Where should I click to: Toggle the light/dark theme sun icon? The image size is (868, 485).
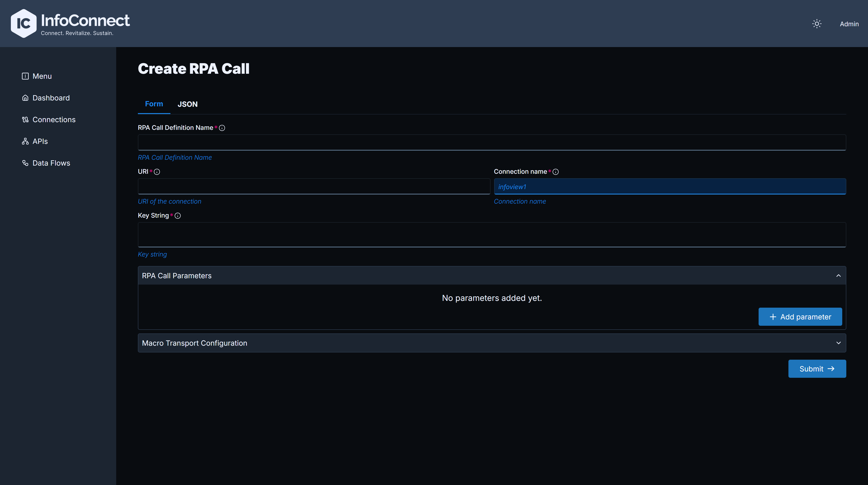click(817, 24)
